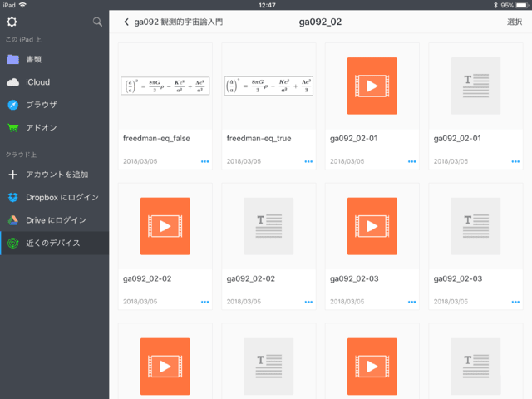The image size is (532, 399).
Task: Tap アカウントを追加 to add account
Action: pos(54,175)
